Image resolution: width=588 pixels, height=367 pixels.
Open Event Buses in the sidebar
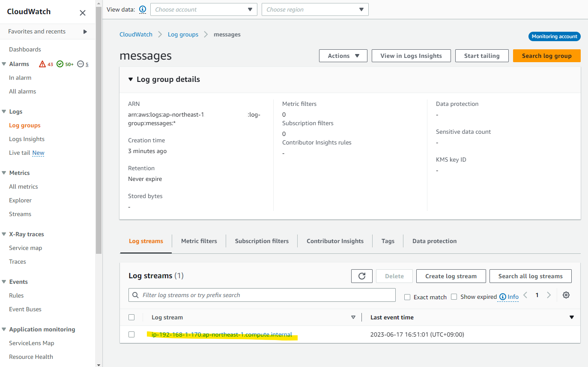25,309
